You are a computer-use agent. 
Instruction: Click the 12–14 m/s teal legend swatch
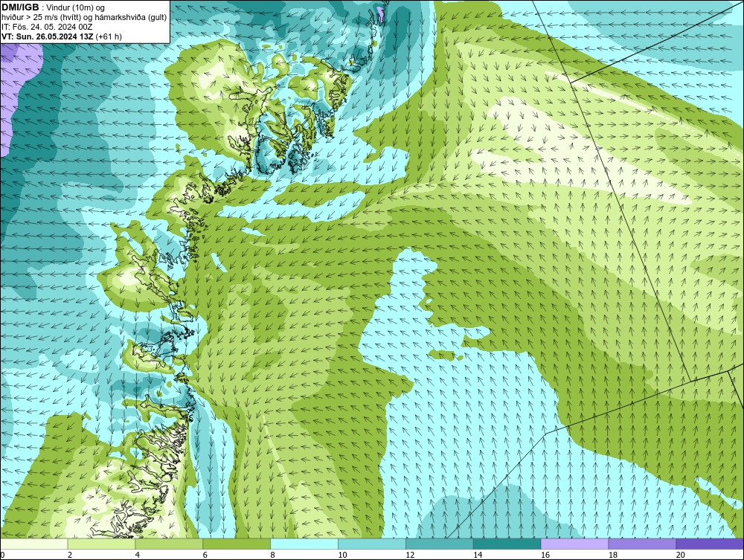440,544
